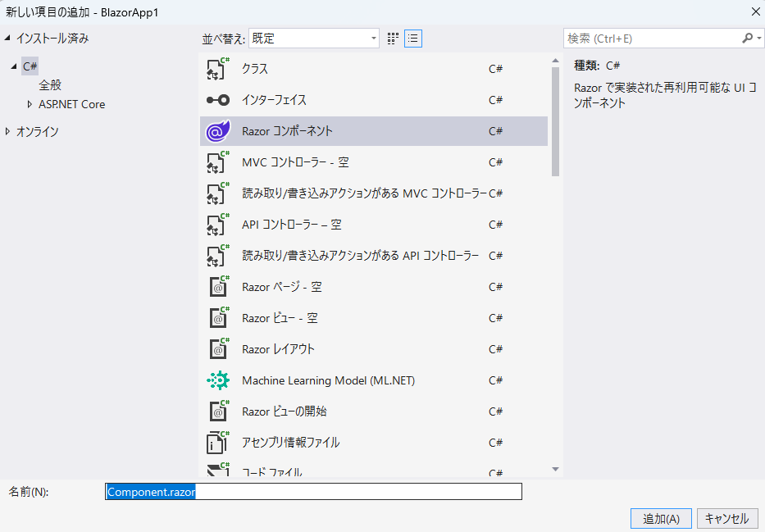Expand the オンライン category

tap(8, 131)
